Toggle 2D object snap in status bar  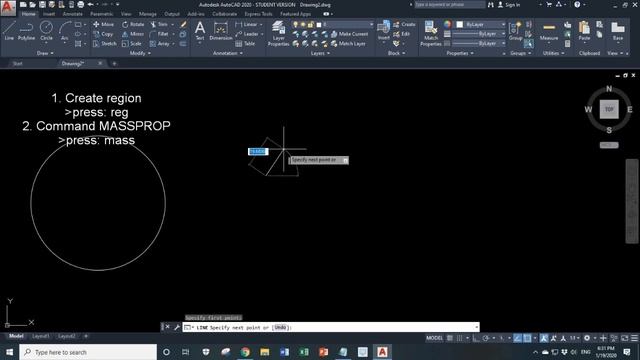coord(527,338)
